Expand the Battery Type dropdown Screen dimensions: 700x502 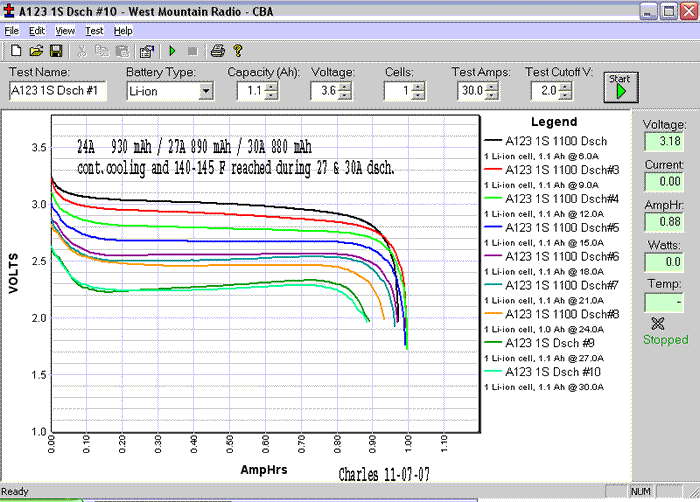[x=206, y=91]
